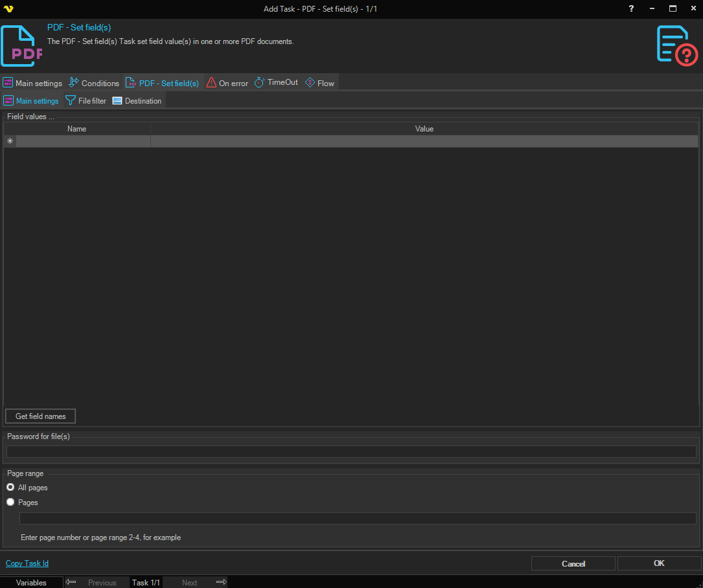
Task: Select the All pages radio button
Action: tap(10, 488)
